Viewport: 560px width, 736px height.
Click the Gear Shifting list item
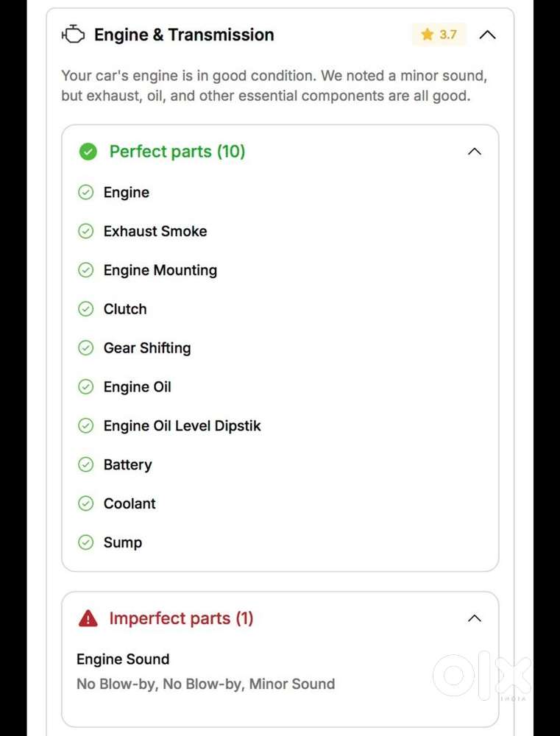(x=147, y=348)
